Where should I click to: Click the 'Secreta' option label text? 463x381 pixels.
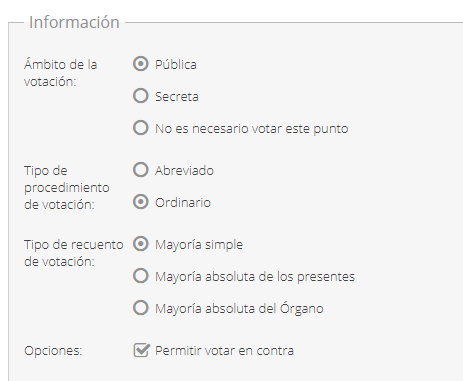click(x=177, y=97)
